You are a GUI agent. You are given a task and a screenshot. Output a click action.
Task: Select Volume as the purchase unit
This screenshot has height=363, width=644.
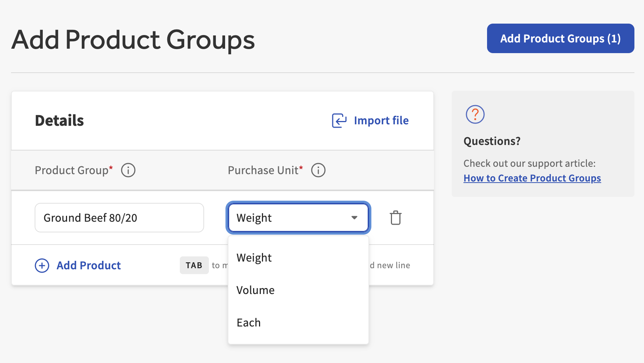[255, 290]
